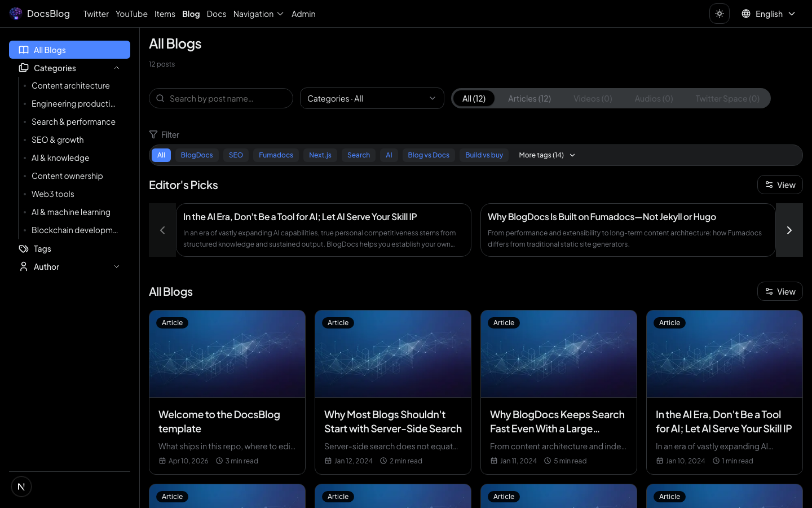Go to next Editor's Picks slide
The image size is (812, 508).
[789, 230]
